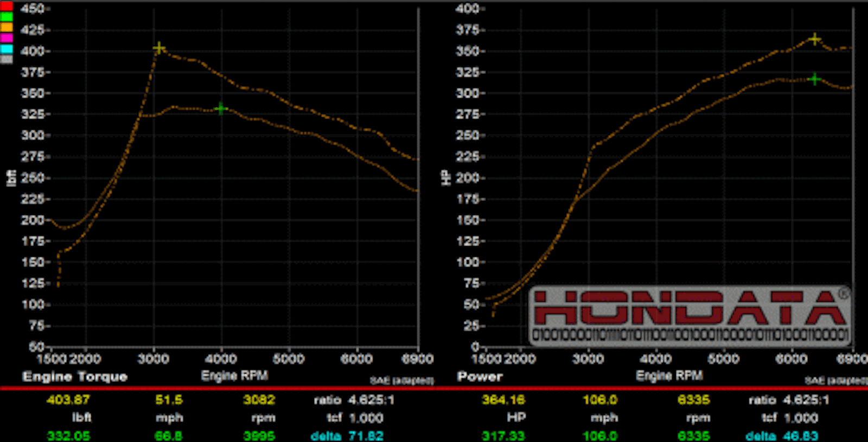This screenshot has width=868, height=442.
Task: Click the lbft axis label on torque graph
Action: (x=11, y=178)
